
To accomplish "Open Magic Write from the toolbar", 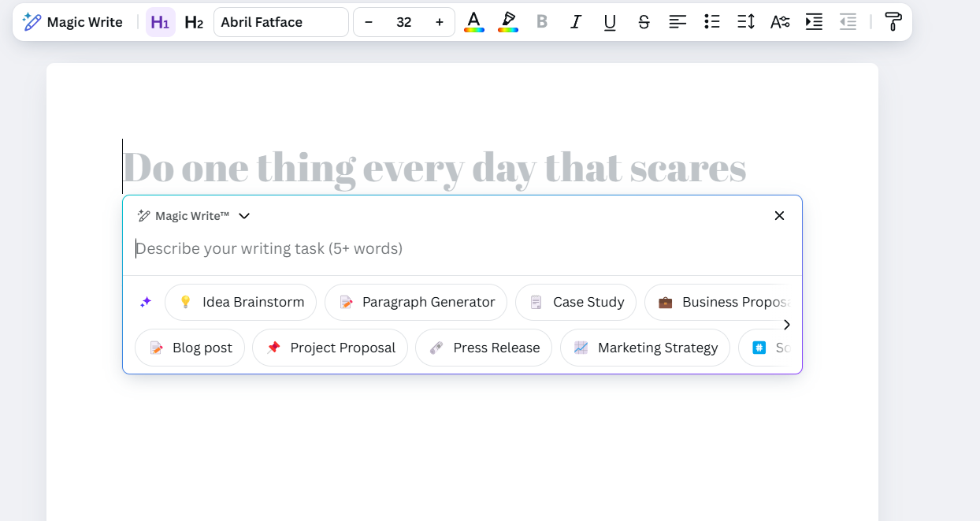I will tap(72, 22).
